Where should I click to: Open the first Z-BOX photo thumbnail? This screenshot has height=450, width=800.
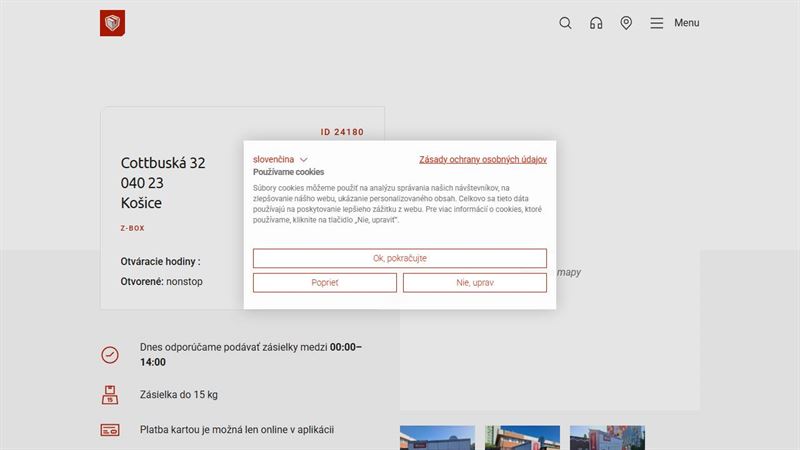point(437,438)
